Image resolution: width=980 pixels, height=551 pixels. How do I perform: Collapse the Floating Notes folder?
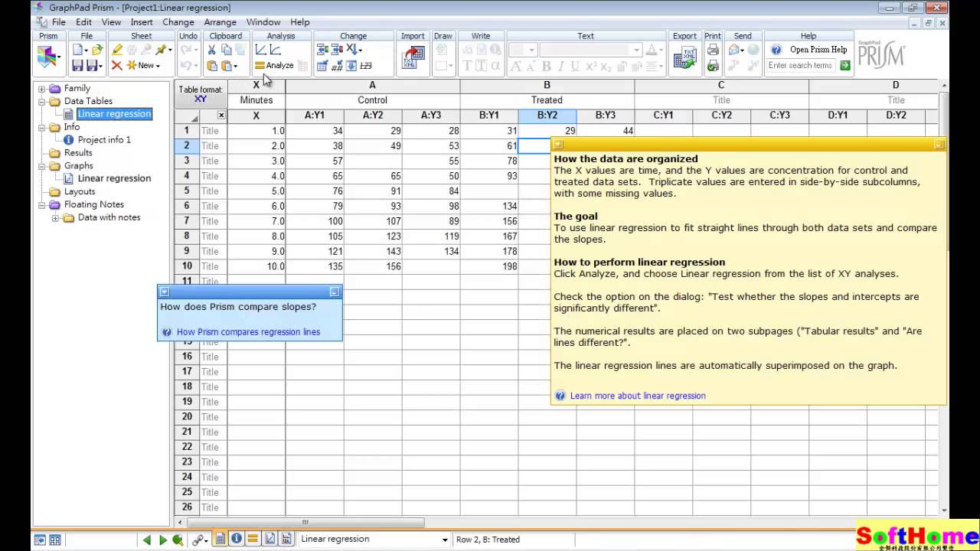click(x=42, y=205)
